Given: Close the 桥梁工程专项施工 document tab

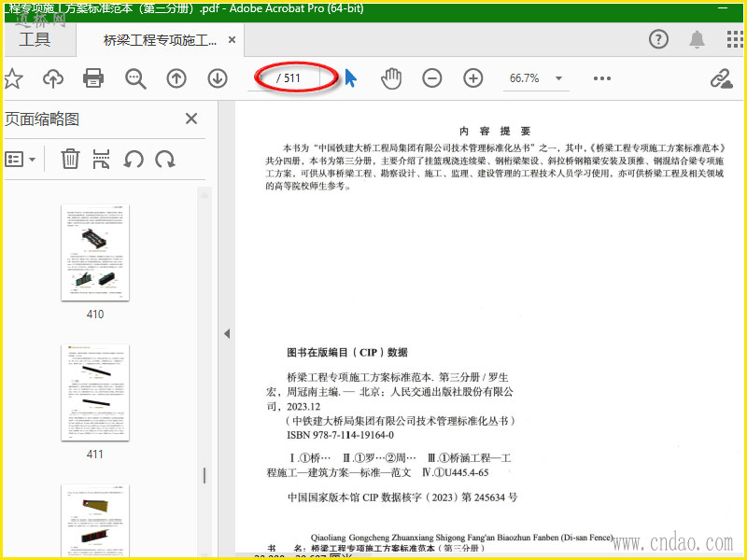Looking at the screenshot, I should pos(232,40).
